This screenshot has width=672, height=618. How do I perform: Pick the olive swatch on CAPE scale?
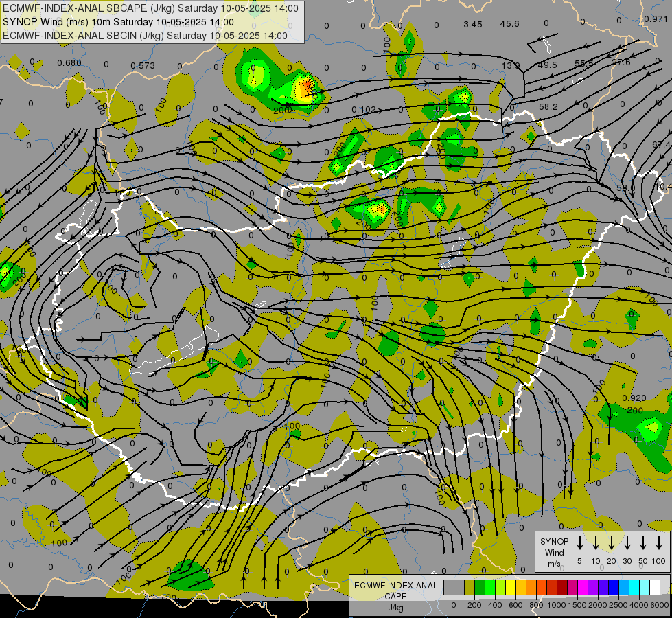click(470, 587)
